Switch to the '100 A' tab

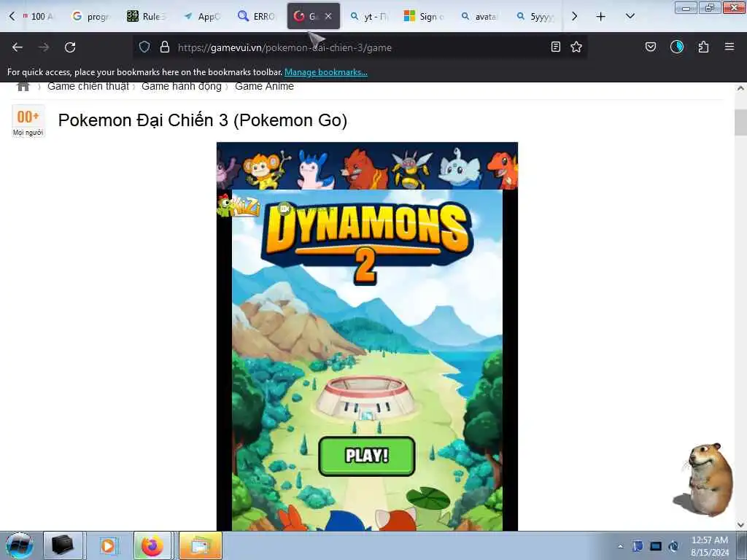point(39,17)
